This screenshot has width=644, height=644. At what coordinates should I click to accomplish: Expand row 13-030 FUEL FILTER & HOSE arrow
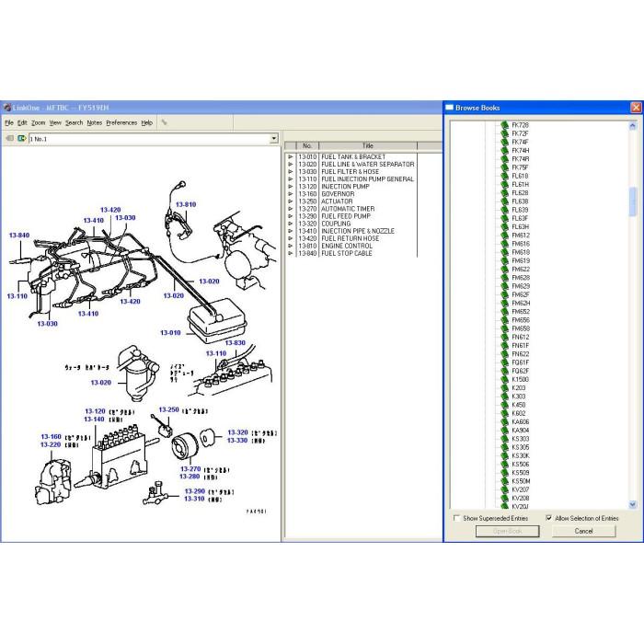tap(291, 172)
